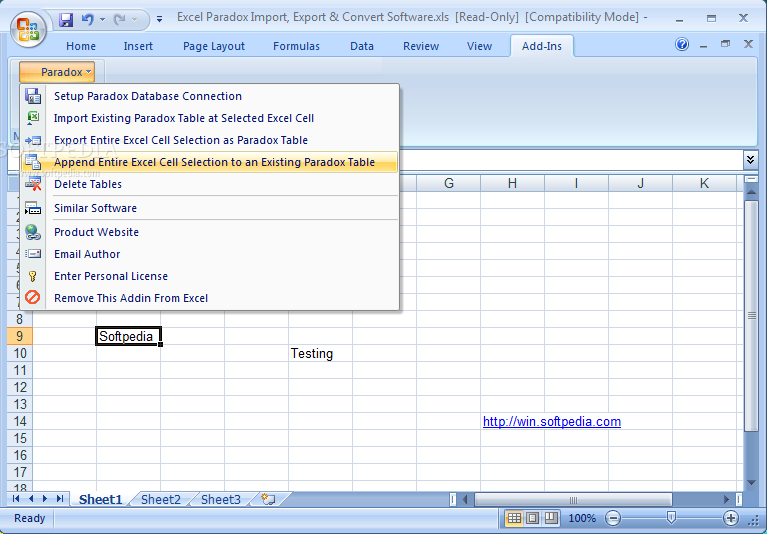Go to previous sheet navigation arrow
Image resolution: width=767 pixels, height=534 pixels.
pyautogui.click(x=31, y=499)
